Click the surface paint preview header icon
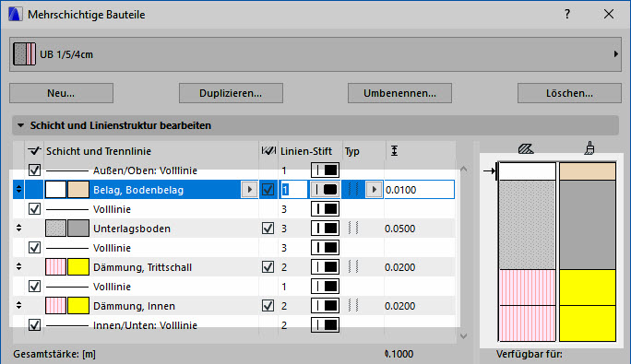 [x=589, y=148]
